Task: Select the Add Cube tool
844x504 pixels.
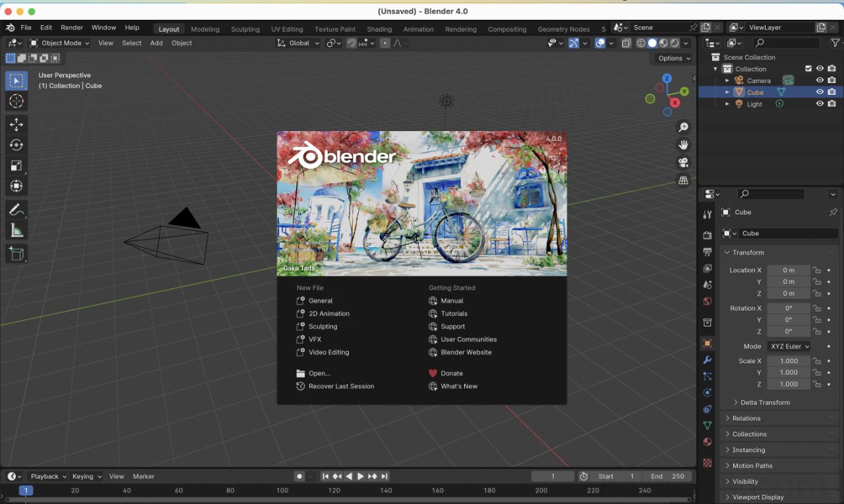Action: tap(16, 254)
